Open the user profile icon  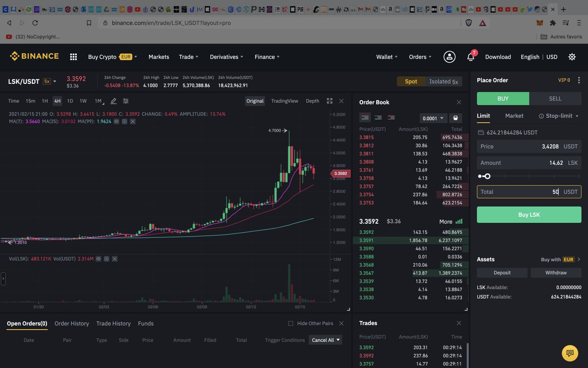tap(449, 57)
